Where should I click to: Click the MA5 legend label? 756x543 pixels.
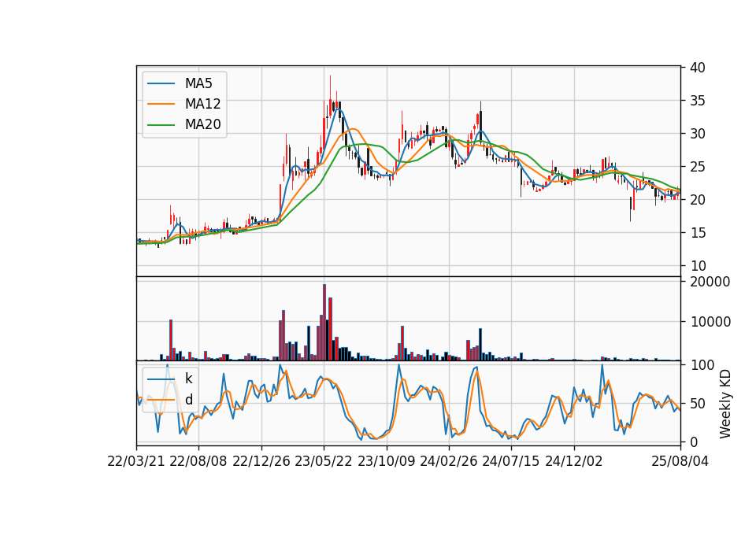pyautogui.click(x=198, y=83)
